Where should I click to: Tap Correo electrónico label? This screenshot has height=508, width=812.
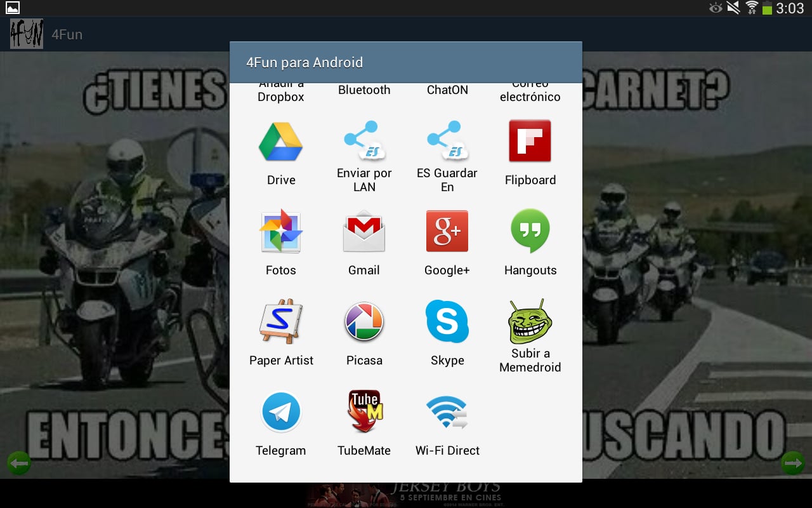(x=530, y=93)
